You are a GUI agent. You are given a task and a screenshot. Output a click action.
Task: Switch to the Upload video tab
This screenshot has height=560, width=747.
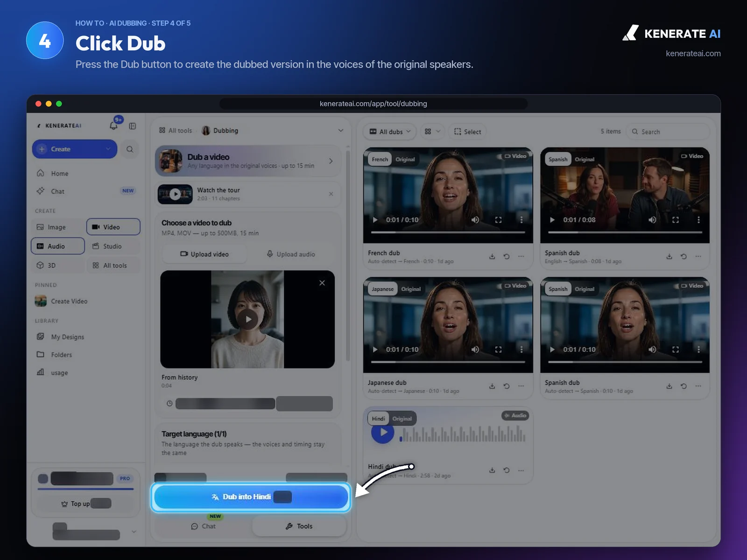click(204, 254)
